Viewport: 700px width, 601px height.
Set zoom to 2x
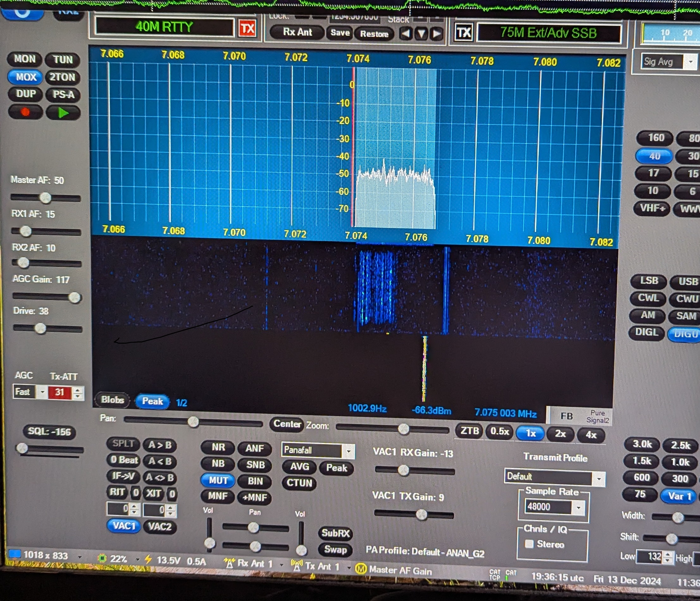(560, 433)
